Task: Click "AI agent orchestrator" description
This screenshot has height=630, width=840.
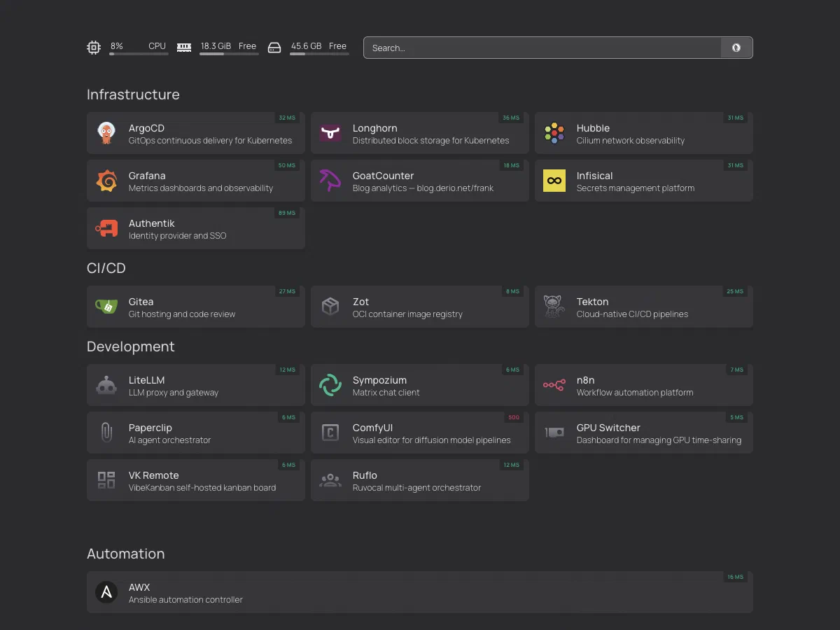Action: (169, 440)
